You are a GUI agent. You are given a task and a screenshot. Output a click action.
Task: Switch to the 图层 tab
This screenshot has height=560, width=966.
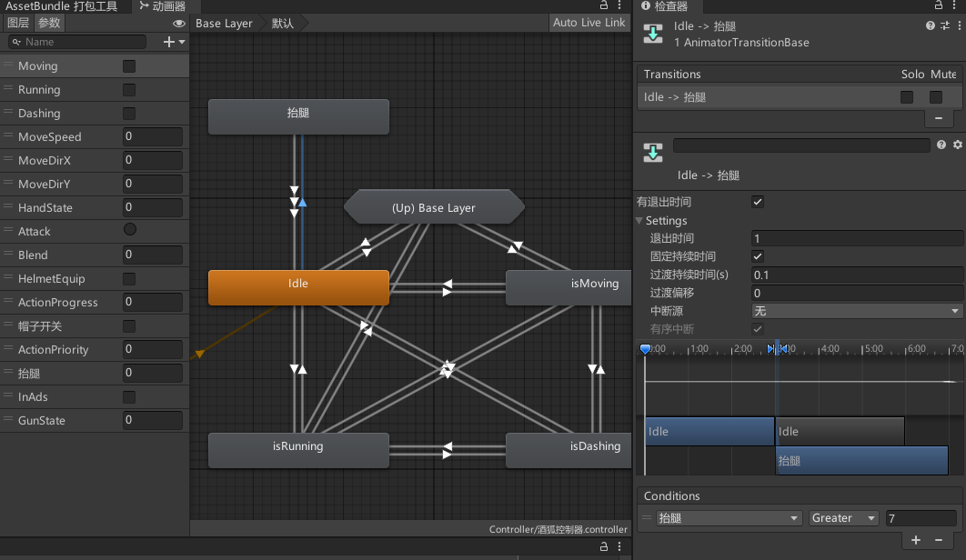point(18,24)
